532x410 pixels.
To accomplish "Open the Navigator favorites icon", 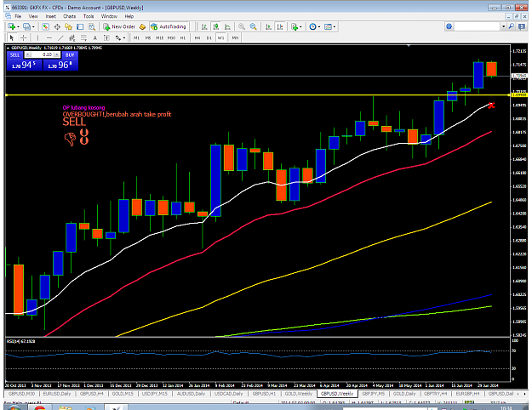I will [69, 26].
